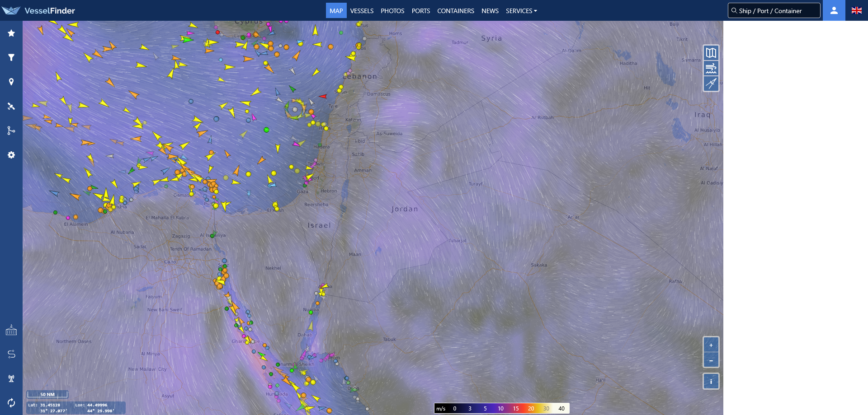Open the PHOTOS menu item
The height and width of the screenshot is (415, 868).
[x=392, y=11]
